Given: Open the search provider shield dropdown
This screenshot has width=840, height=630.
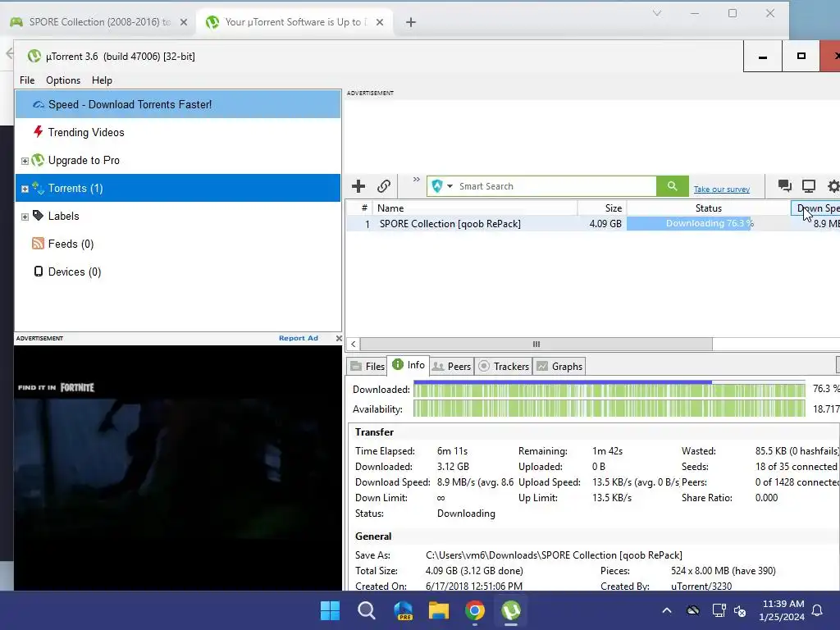Looking at the screenshot, I should point(442,186).
